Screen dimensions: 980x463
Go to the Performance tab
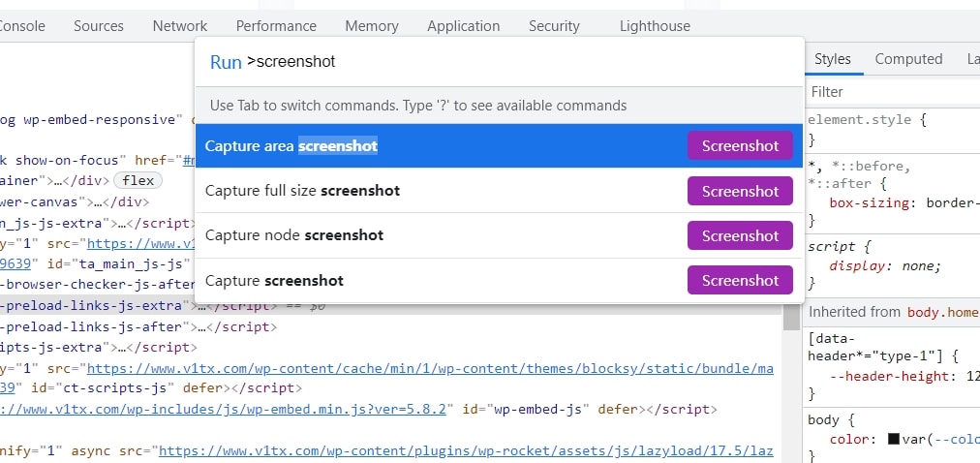tap(276, 26)
